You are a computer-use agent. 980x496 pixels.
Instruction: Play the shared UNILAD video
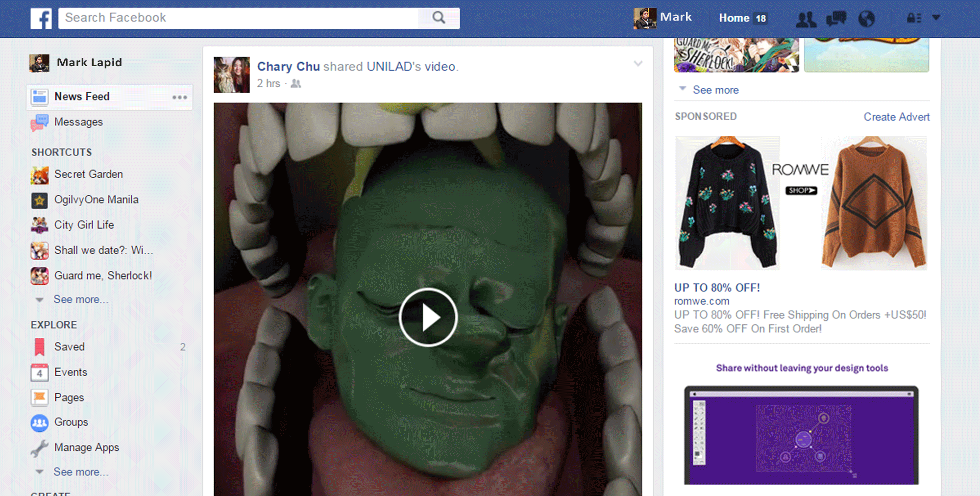point(428,317)
